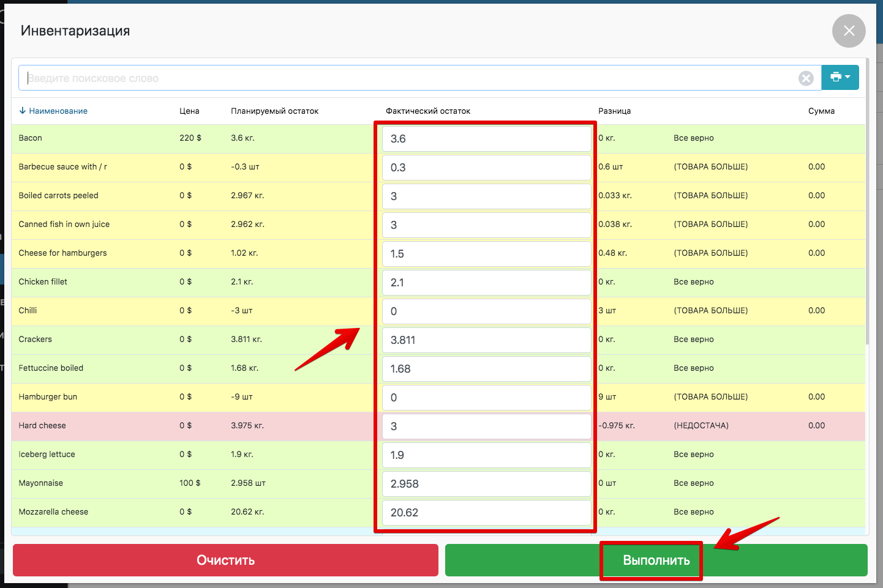
Task: Edit actual stock field for Bacon
Action: [x=486, y=139]
